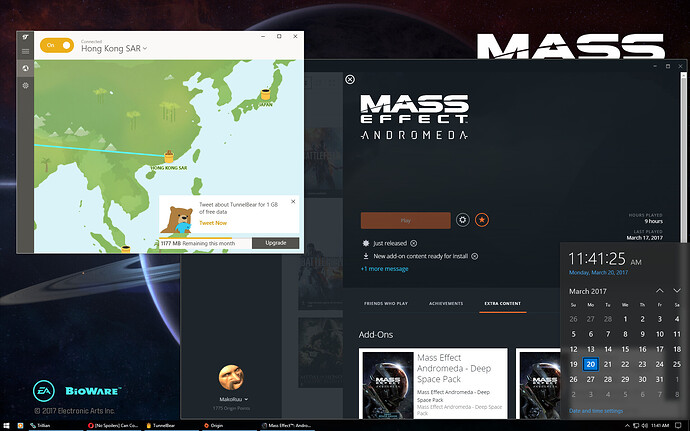Click the volume speaker tray icon
This screenshot has width=690, height=431.
pos(645,426)
